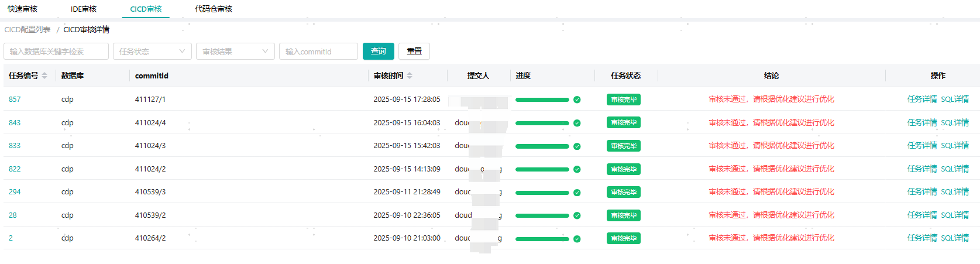Open the IDE审核 tab
980x264 pixels.
tap(84, 9)
